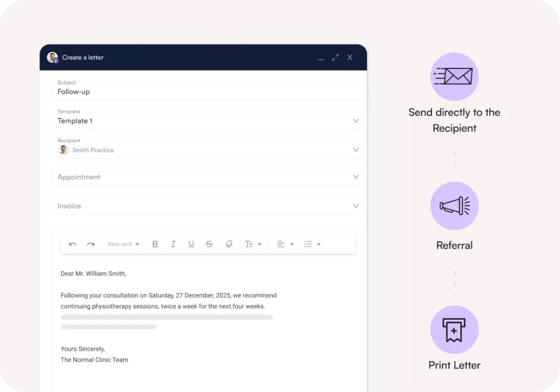
Task: Click the undo arrow in editor toolbar
Action: point(73,244)
